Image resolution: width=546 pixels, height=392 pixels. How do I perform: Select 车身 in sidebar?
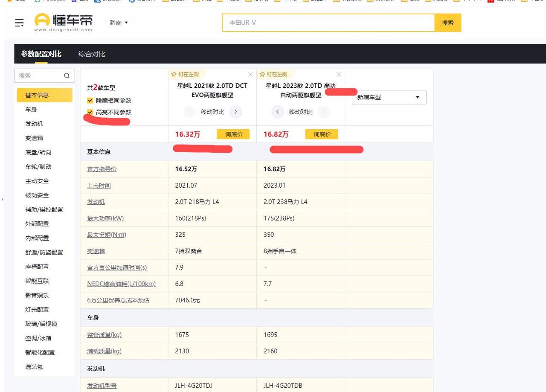point(31,110)
